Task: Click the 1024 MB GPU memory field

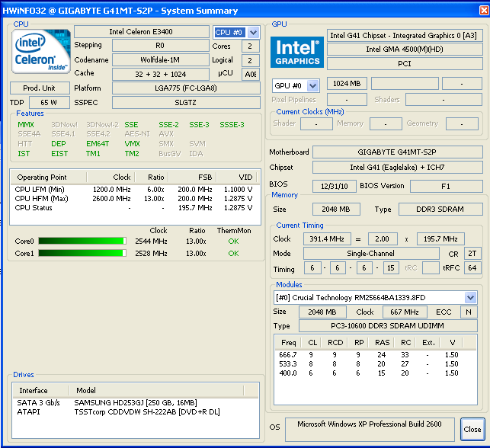Action: 347,83
